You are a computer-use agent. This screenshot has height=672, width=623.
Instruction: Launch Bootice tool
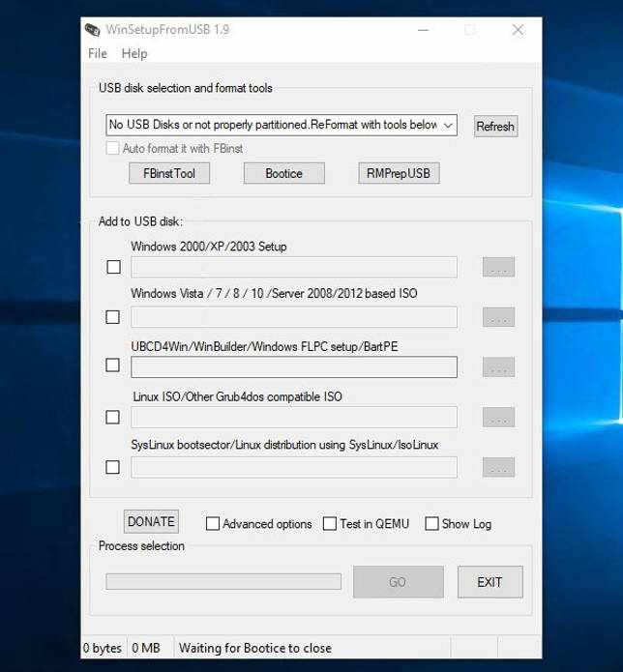coord(283,173)
